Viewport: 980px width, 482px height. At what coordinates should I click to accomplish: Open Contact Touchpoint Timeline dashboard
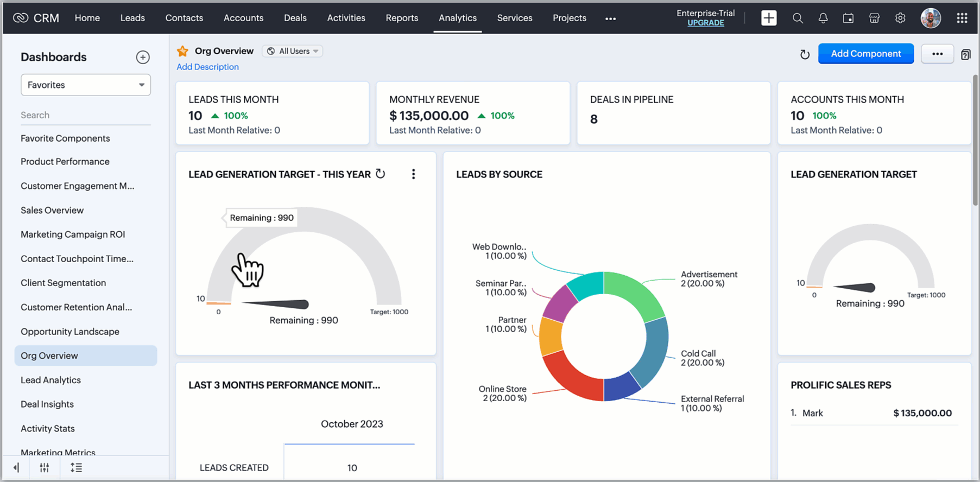pos(77,259)
